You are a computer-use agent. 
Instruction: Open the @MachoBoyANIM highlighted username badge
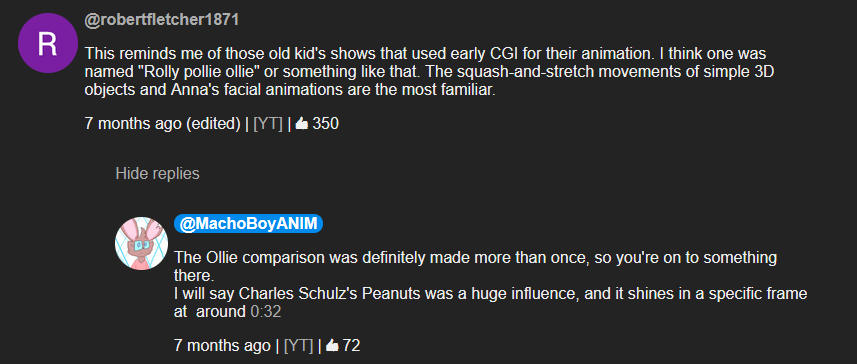[x=249, y=224]
